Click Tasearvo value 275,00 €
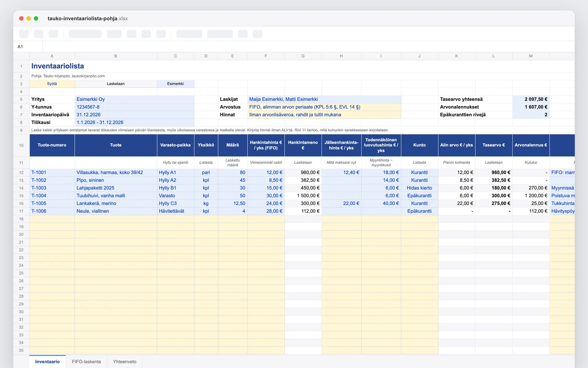This screenshot has height=368, width=588. (494, 204)
